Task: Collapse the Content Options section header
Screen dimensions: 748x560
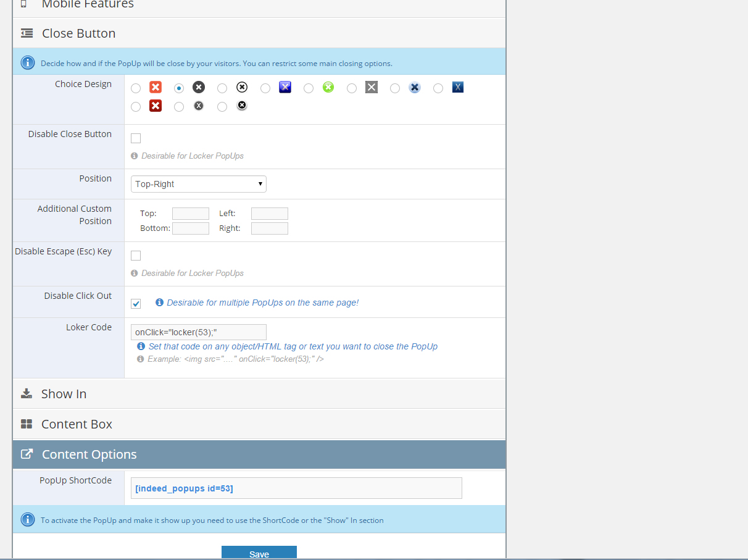Action: (89, 454)
